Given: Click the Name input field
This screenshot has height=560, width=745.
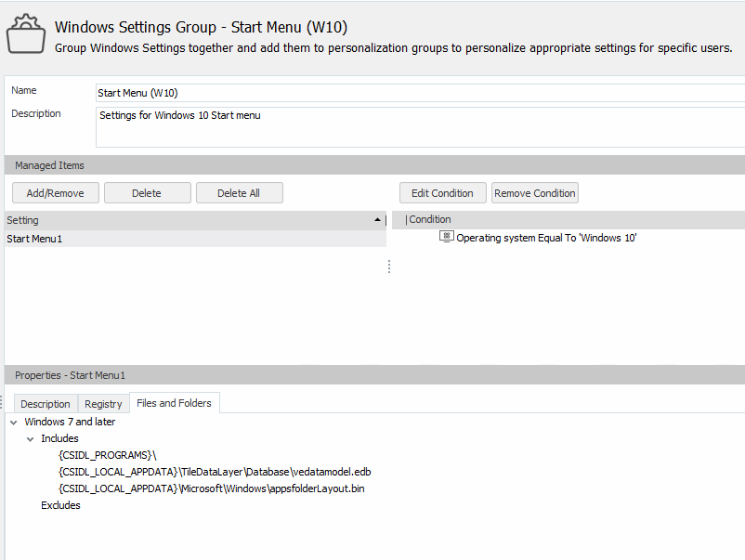Looking at the screenshot, I should point(420,93).
